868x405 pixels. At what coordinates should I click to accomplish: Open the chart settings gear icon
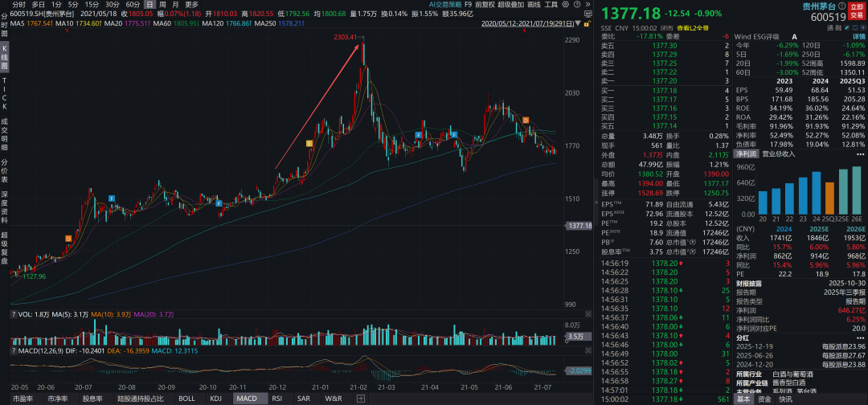(x=565, y=5)
